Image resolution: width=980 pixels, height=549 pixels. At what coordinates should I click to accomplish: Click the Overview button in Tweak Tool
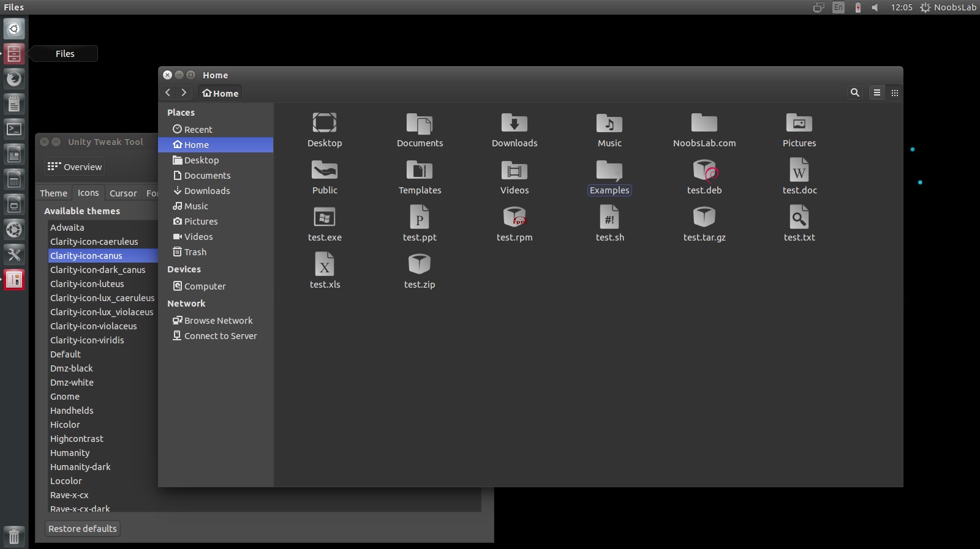coord(75,166)
